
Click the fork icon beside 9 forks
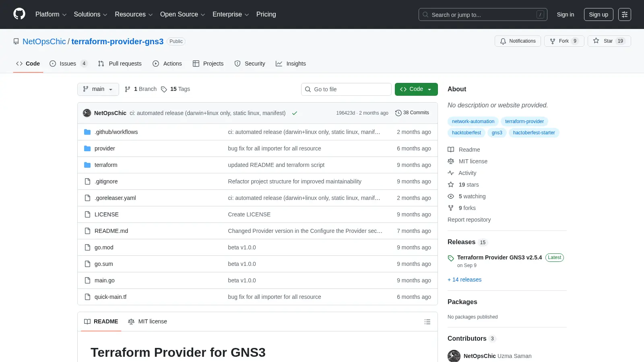[451, 208]
